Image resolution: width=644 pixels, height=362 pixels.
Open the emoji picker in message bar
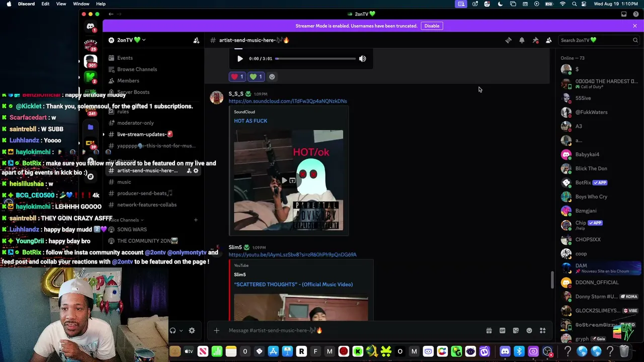coord(529,330)
